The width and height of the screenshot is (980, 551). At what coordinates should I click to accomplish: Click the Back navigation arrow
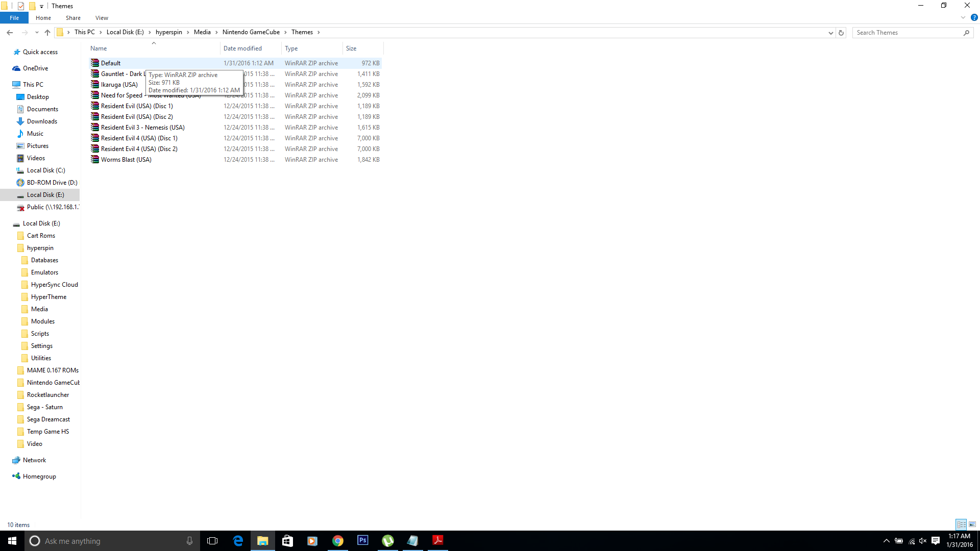pos(10,32)
